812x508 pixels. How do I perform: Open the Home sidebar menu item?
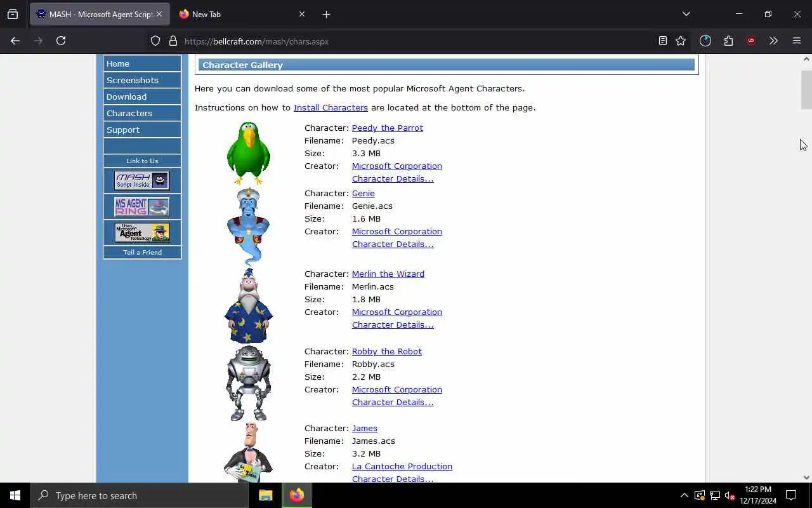pyautogui.click(x=142, y=63)
